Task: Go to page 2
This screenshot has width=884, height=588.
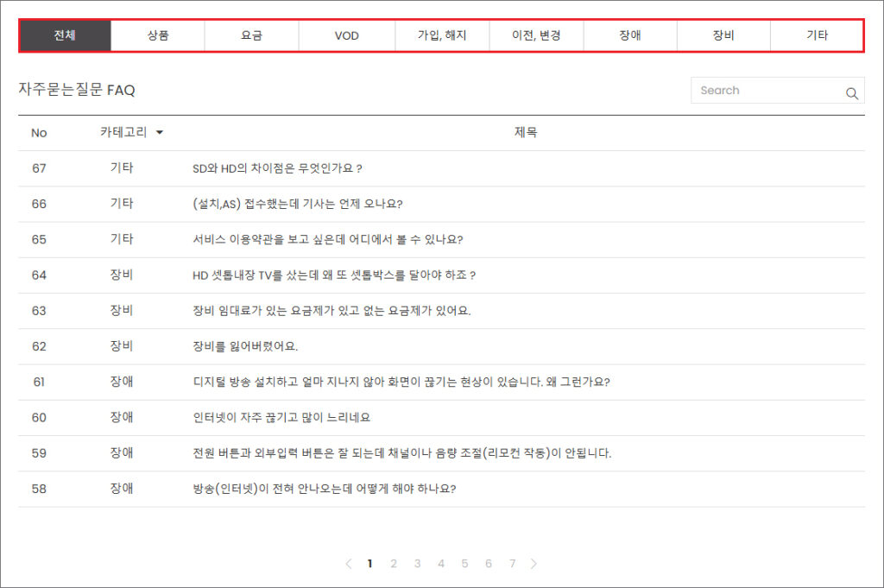Action: point(394,564)
